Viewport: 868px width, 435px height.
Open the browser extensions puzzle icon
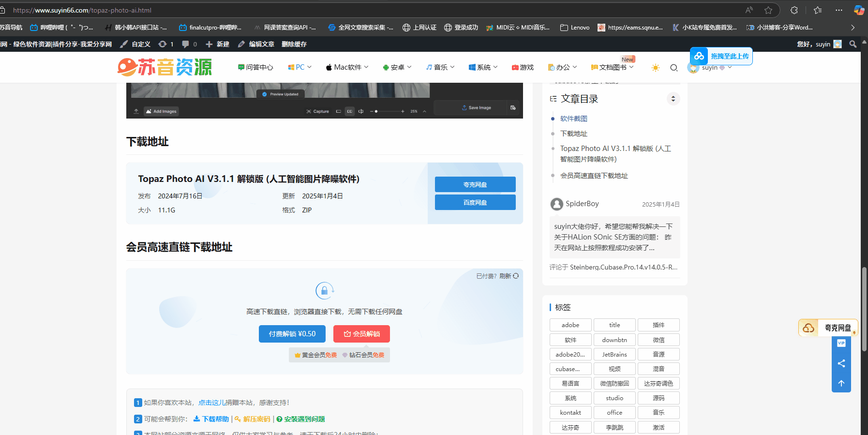coord(794,10)
